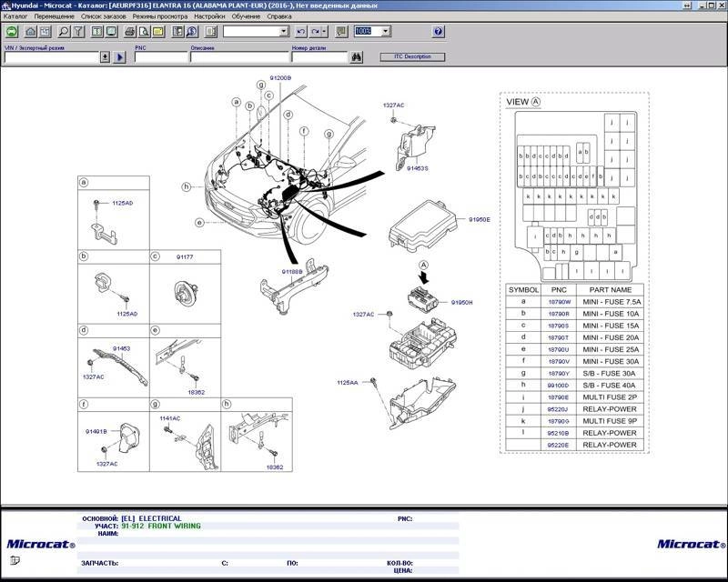728x582 pixels.
Task: Click PNC 18790V in fuse table
Action: (559, 362)
